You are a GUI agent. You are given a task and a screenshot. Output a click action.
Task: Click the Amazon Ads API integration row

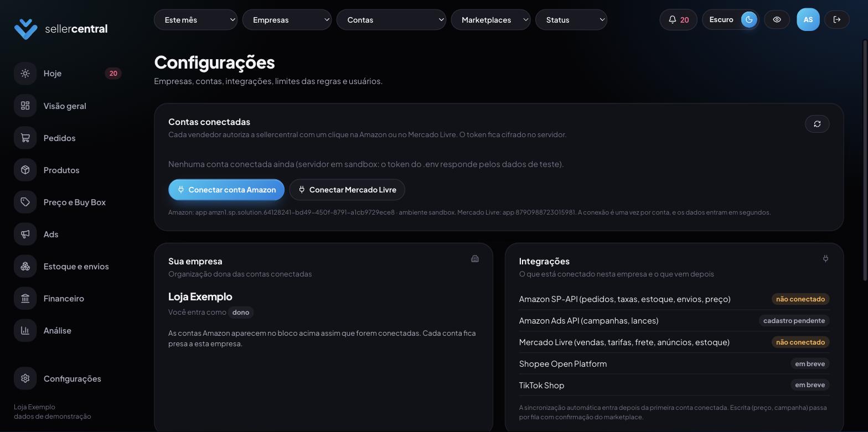(x=674, y=321)
